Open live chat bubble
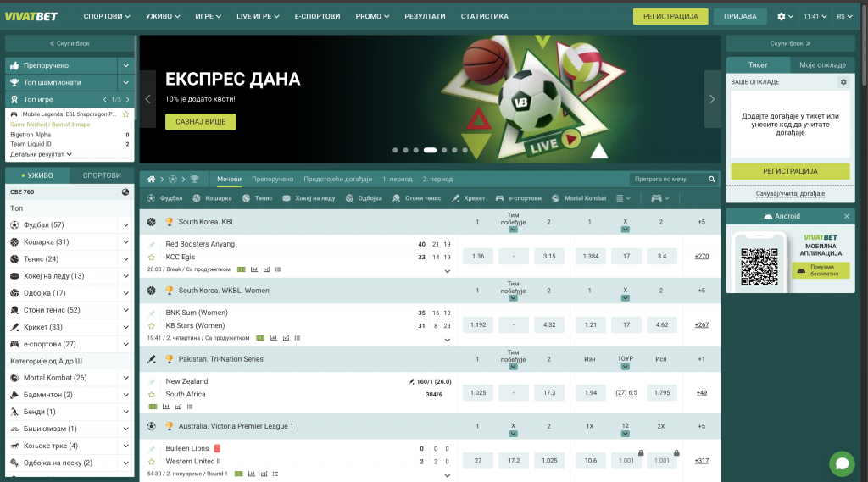This screenshot has height=482, width=868. tap(842, 463)
